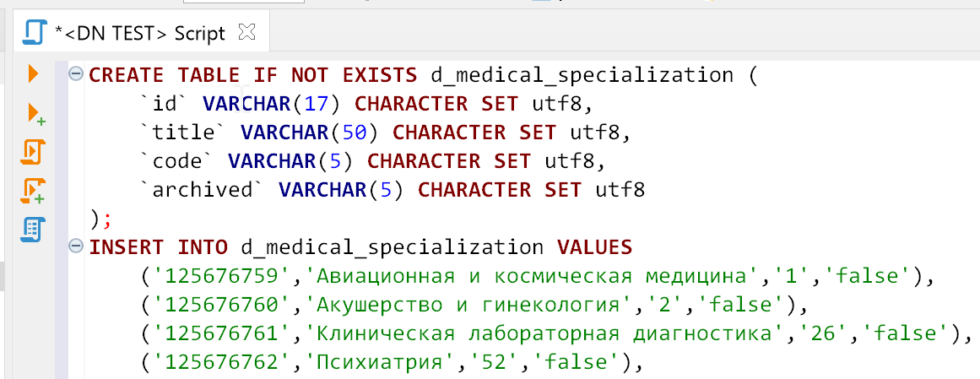Select the <DN TEST> Script tab

coord(139,33)
